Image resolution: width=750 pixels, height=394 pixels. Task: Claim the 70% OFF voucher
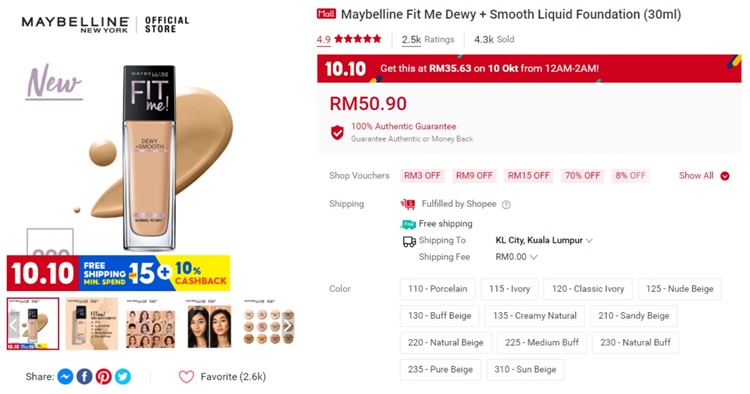click(x=583, y=175)
